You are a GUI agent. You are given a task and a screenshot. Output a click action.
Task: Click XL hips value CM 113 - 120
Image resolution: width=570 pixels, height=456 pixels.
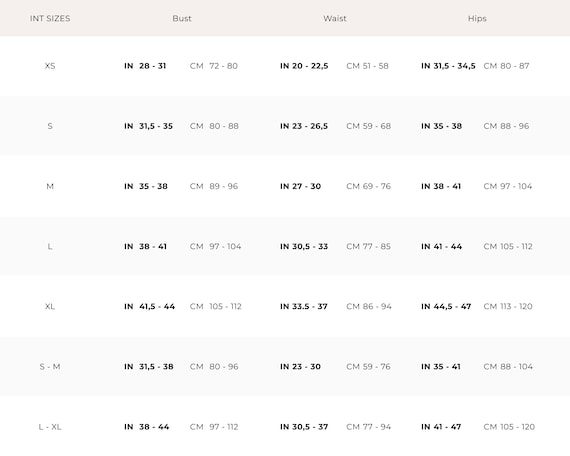508,307
